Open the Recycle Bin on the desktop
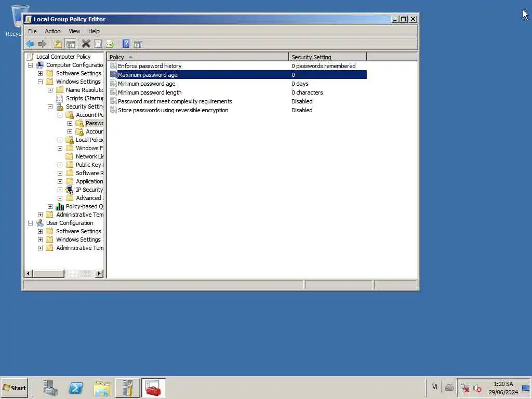Screen dimensions: 532x399 coord(17,21)
